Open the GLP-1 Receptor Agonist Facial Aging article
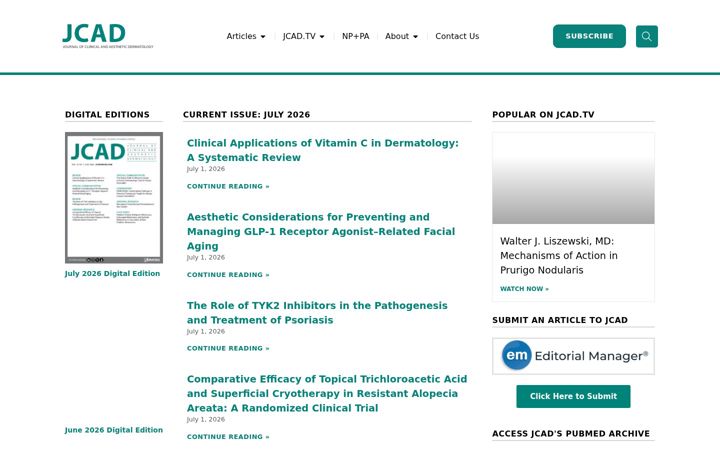Viewport: 720px width, 450px height. pyautogui.click(x=321, y=231)
